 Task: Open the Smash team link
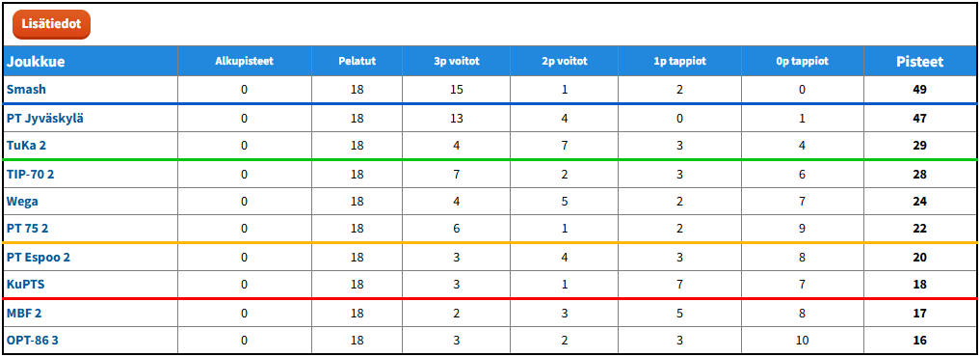coord(26,90)
